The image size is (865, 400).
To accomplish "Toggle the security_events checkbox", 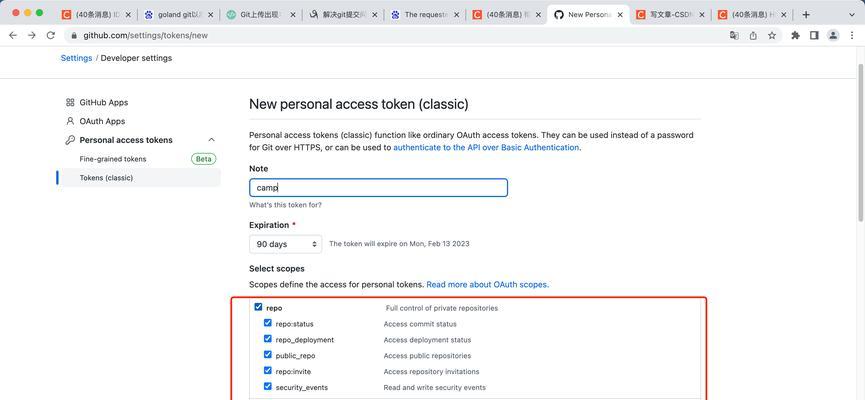I will click(268, 386).
